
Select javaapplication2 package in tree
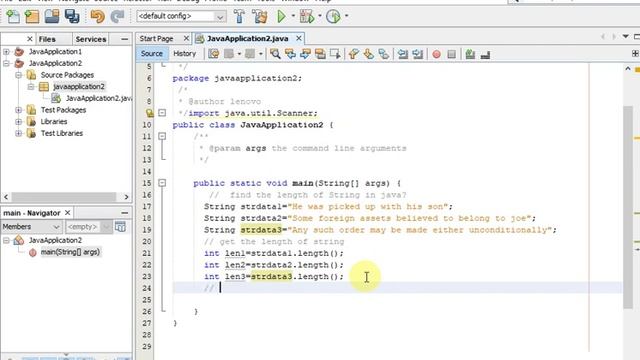(79, 87)
